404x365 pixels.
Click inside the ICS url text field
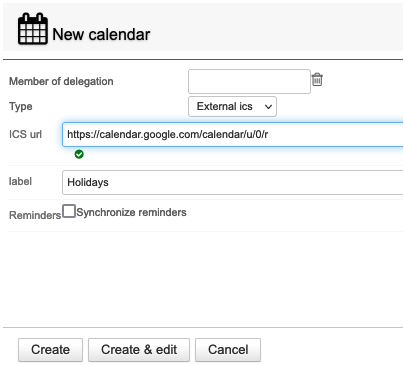click(233, 134)
